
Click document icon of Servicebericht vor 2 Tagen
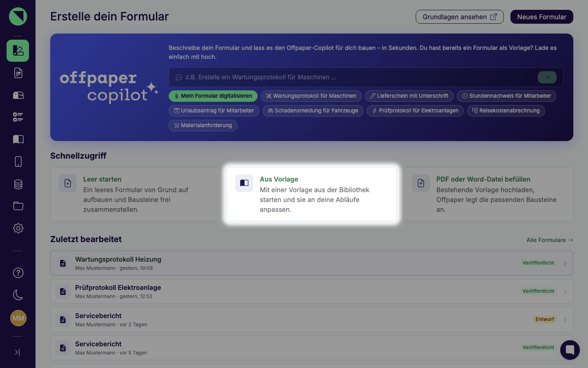point(63,320)
